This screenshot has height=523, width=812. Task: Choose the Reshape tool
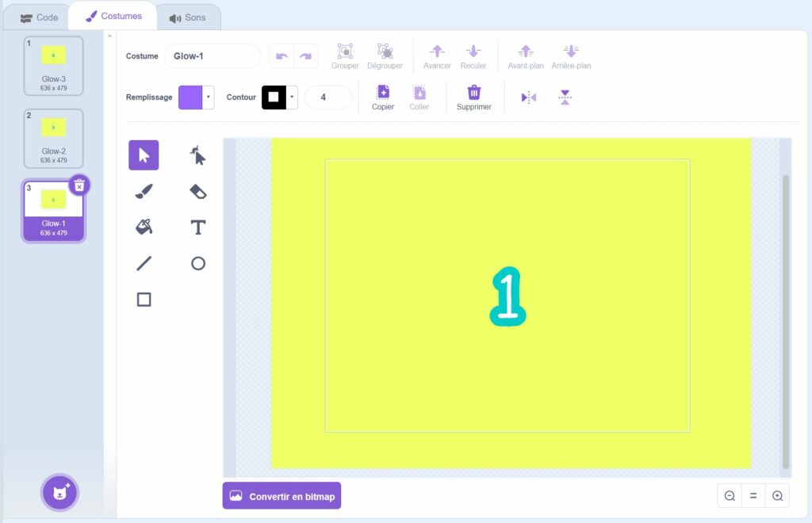[x=198, y=155]
